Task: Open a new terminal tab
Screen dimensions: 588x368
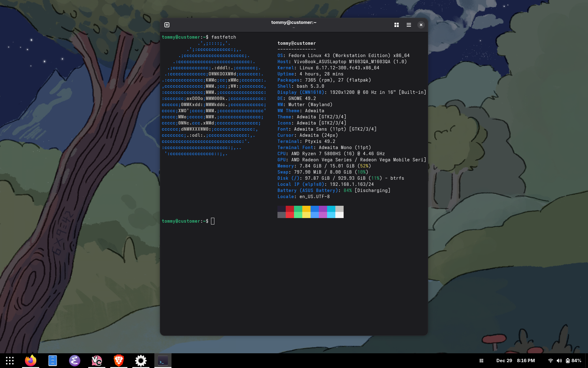Action: coord(167,25)
